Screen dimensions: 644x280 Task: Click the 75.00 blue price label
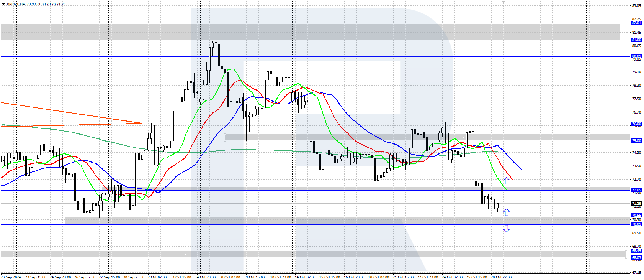(x=636, y=141)
